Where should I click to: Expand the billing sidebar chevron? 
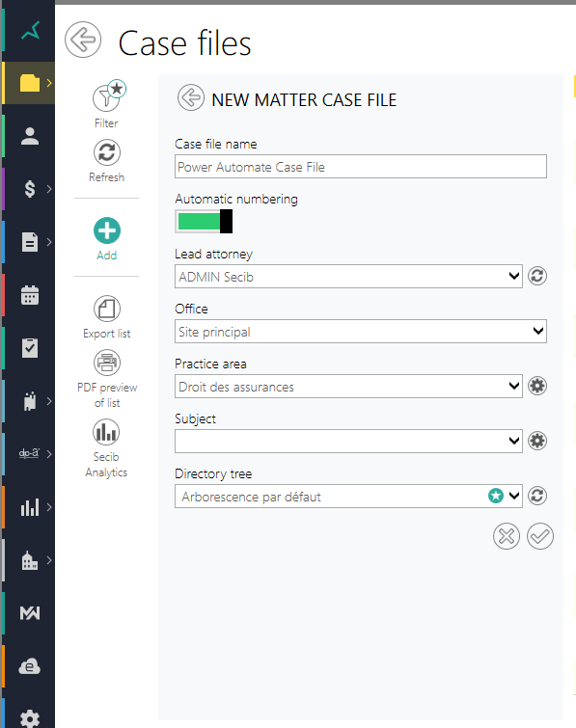[x=49, y=189]
